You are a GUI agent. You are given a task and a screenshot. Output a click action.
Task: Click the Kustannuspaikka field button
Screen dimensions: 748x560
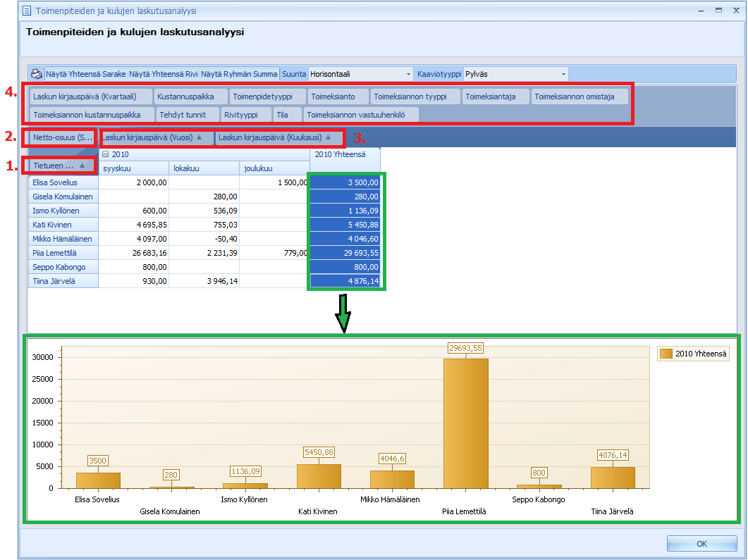point(190,97)
